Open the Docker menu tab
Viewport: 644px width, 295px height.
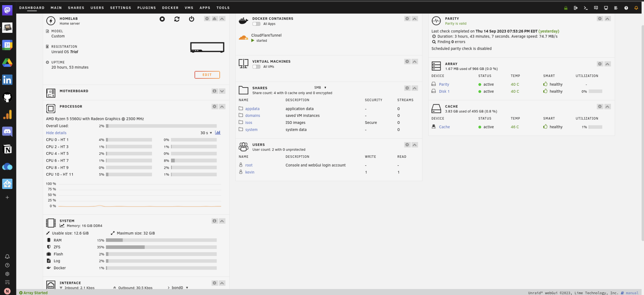point(170,8)
